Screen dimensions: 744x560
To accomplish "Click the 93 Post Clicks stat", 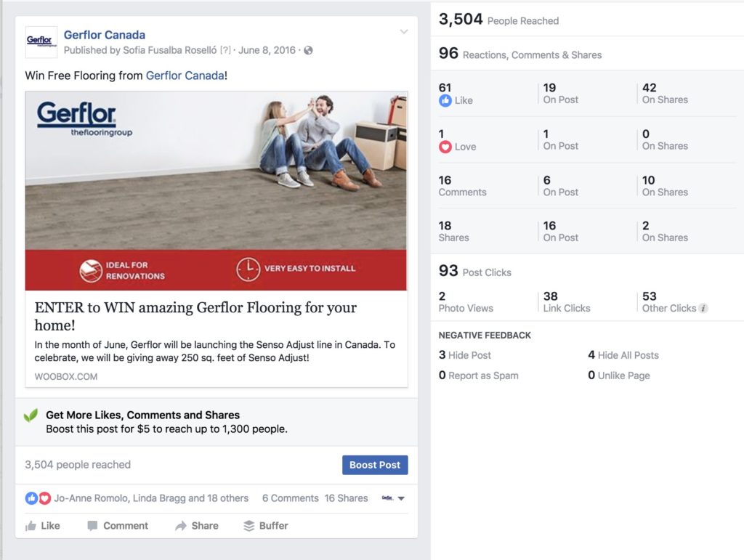I will point(475,271).
